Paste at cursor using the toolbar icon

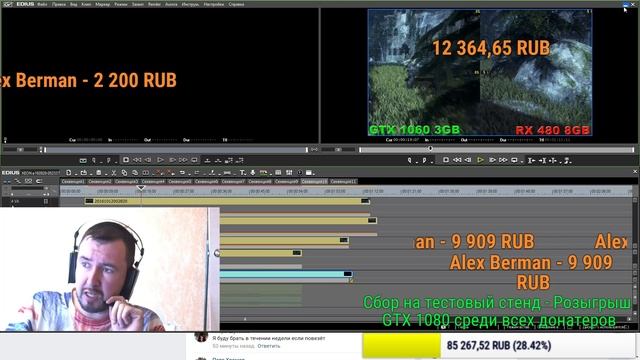[135, 172]
